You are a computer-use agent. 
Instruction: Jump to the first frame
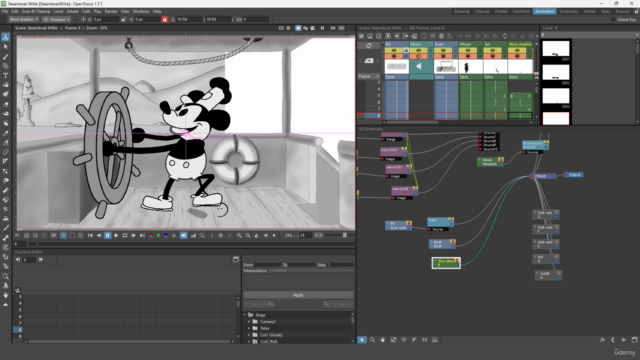pos(90,235)
